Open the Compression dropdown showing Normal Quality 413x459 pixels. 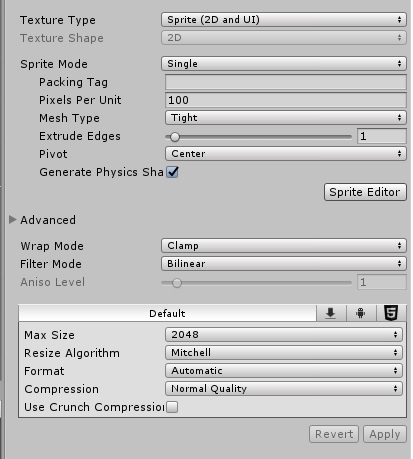[284, 389]
